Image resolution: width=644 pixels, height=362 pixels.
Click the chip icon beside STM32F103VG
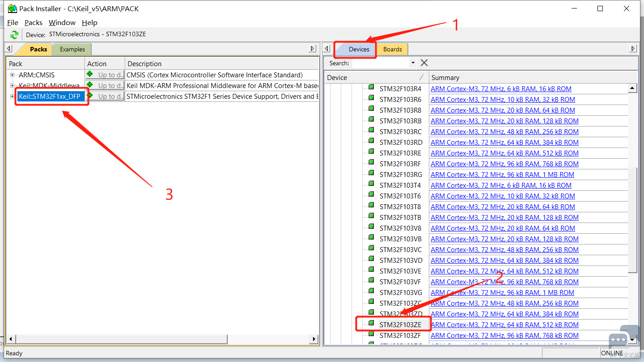[371, 291]
